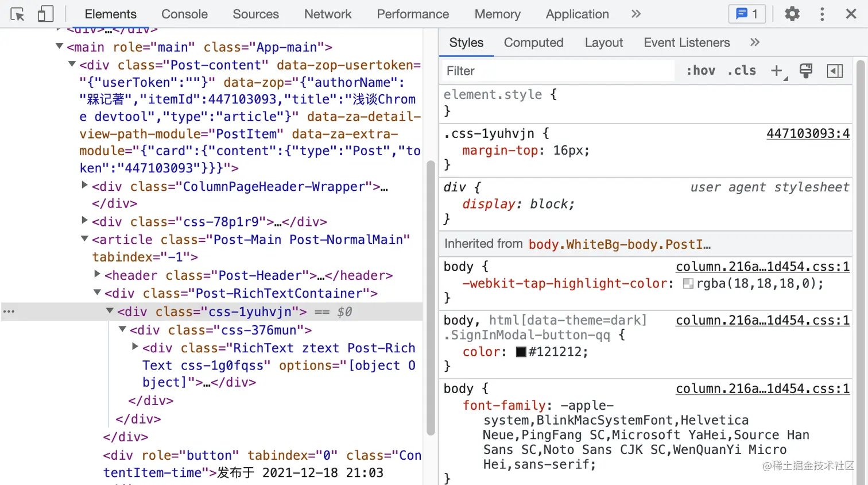Open the console messages issues badge
Image resolution: width=868 pixels, height=485 pixels.
(x=747, y=14)
